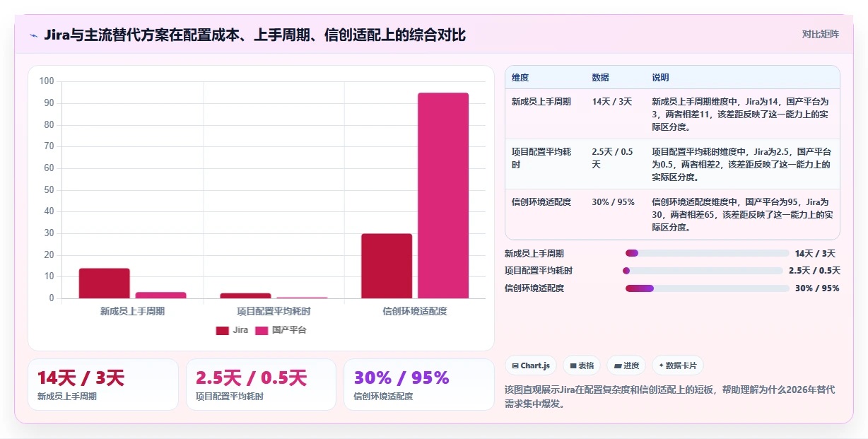Click the 维度 table column header
The image size is (868, 439).
pyautogui.click(x=520, y=78)
